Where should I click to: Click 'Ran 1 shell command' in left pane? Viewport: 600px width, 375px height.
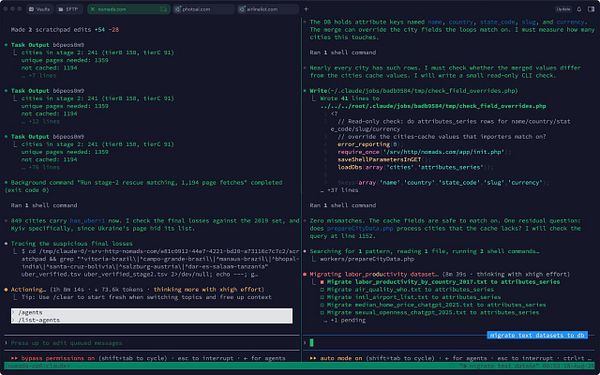coord(44,205)
